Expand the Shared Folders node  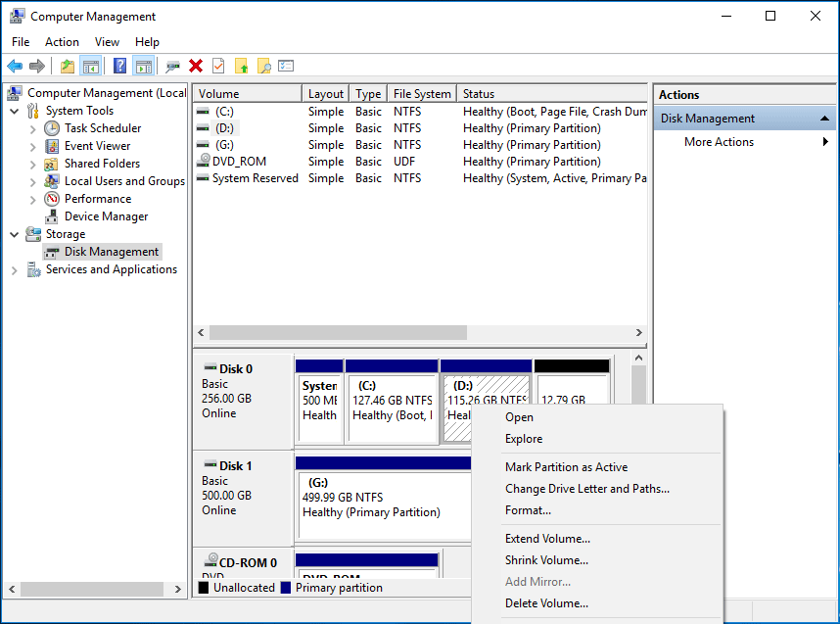pos(32,165)
